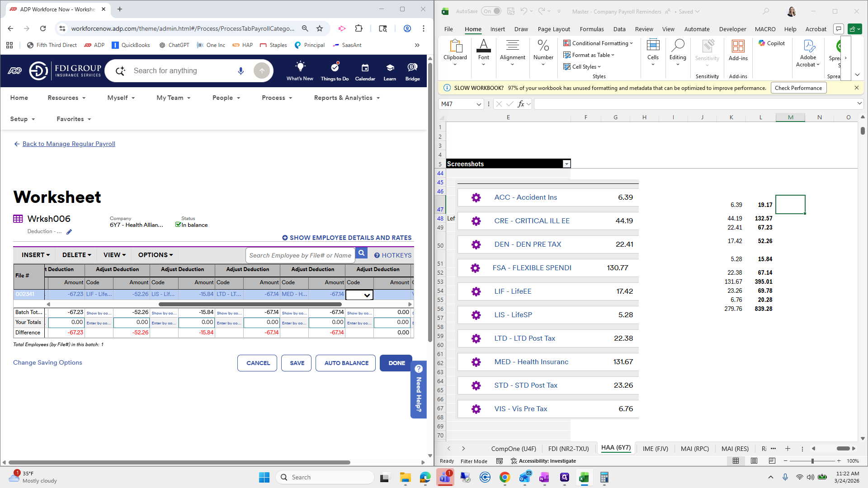Open the ADP Calendar icon
The image size is (868, 488).
pyautogui.click(x=365, y=68)
